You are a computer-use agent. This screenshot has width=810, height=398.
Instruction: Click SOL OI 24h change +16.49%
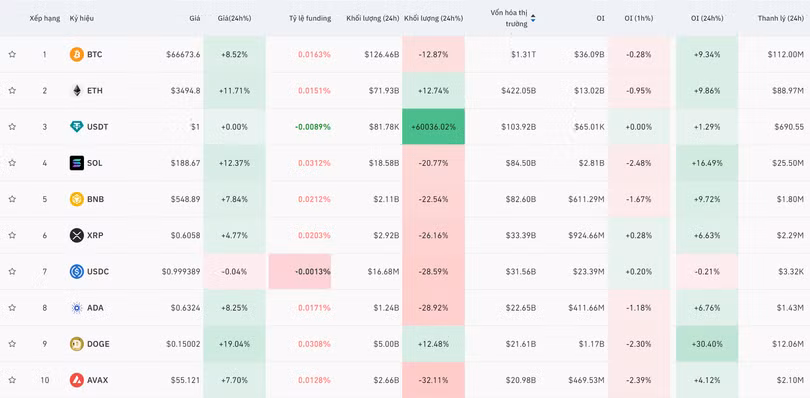pos(707,163)
